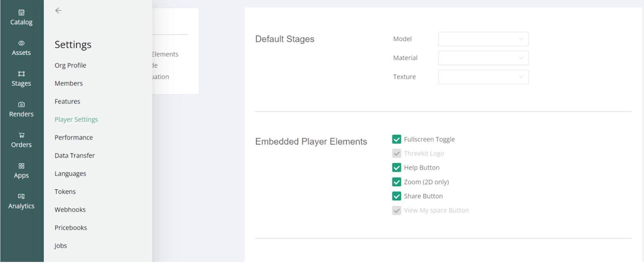644x264 pixels.
Task: Go to Tokens settings
Action: click(65, 192)
